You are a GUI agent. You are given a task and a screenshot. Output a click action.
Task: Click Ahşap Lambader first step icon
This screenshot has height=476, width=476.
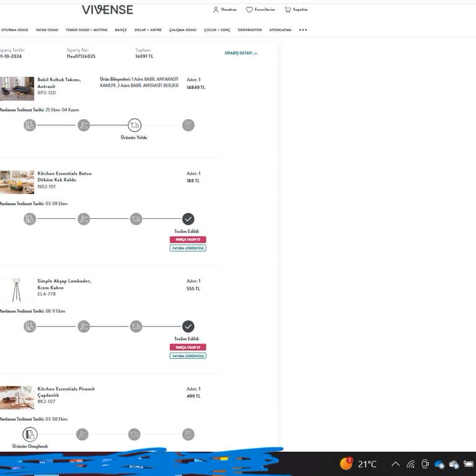point(30,327)
